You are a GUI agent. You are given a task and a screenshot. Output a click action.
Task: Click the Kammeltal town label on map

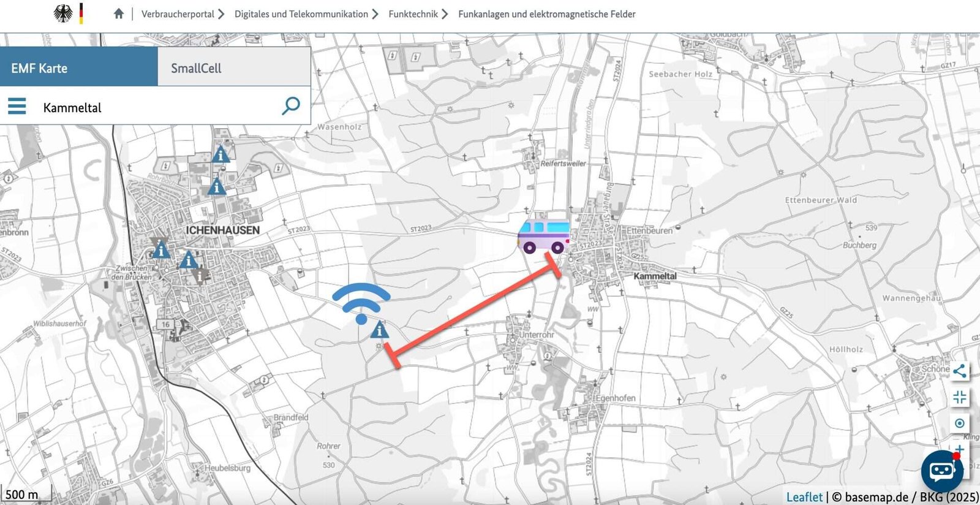tap(655, 276)
